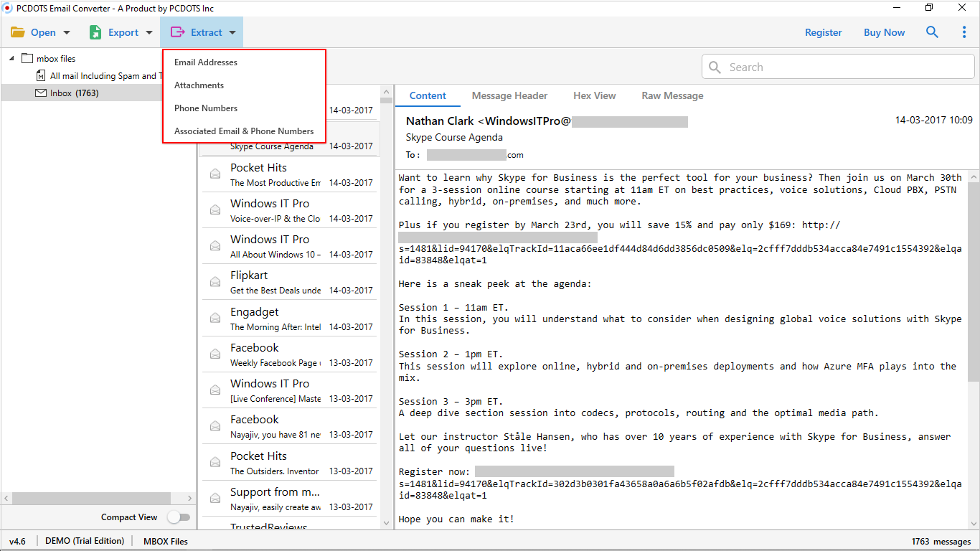The image size is (980, 551).
Task: Collapse the mbox files tree node
Action: (x=11, y=59)
